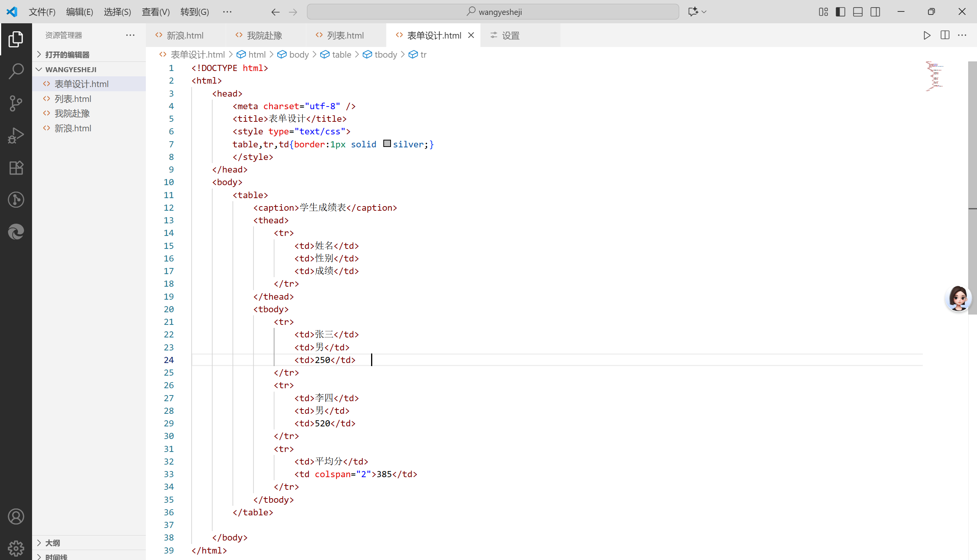Open the Run and Debug view

click(16, 136)
